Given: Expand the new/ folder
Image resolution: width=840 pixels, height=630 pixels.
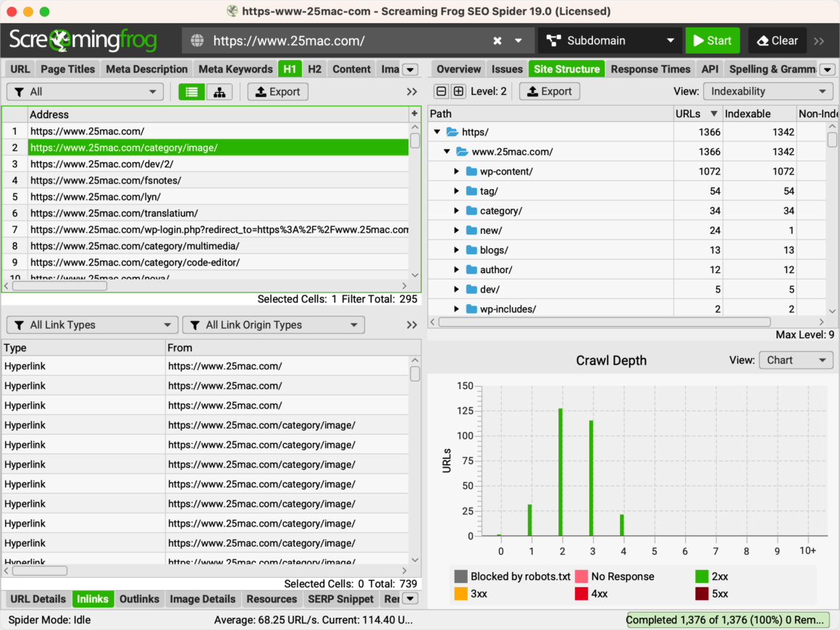Looking at the screenshot, I should click(456, 230).
